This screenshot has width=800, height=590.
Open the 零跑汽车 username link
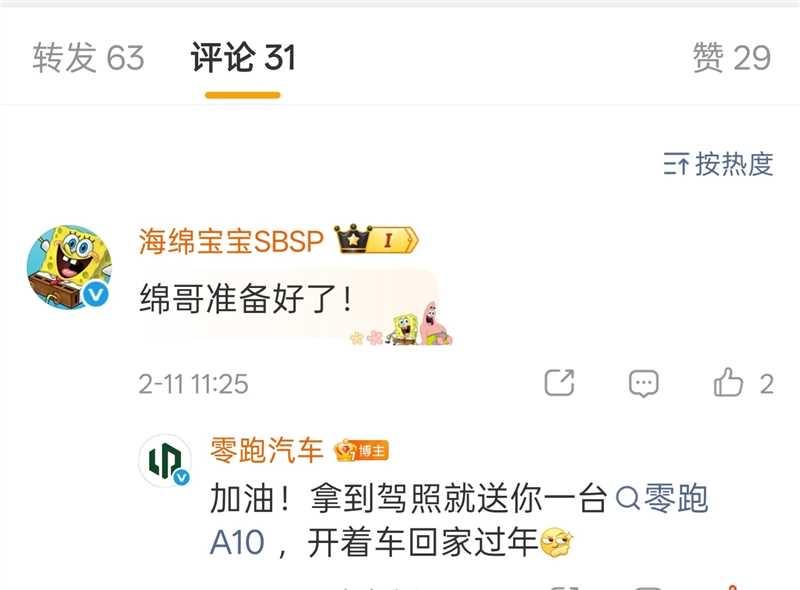coord(267,450)
